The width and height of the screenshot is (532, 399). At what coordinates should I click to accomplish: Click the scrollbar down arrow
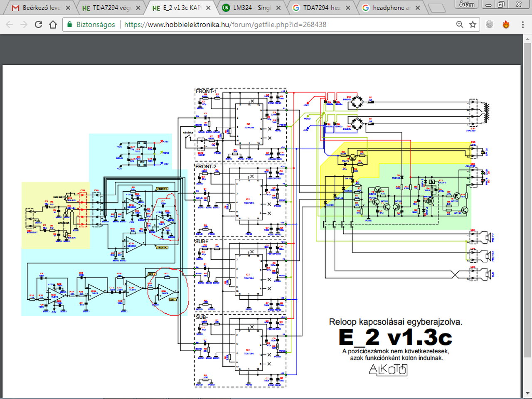pos(527,393)
